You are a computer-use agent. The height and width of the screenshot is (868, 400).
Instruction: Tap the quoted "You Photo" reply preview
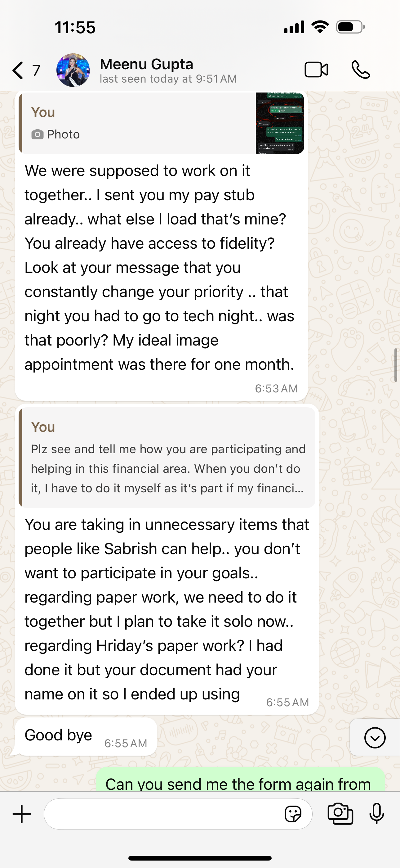tap(135, 123)
